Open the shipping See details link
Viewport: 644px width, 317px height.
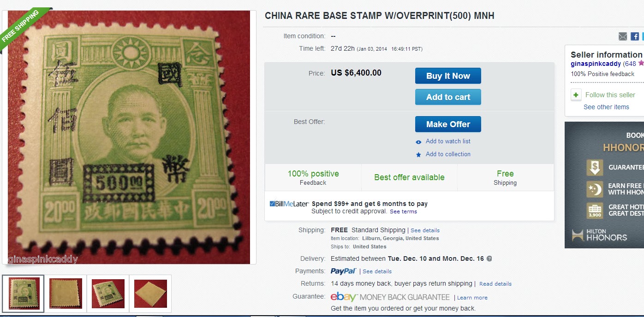click(x=425, y=230)
